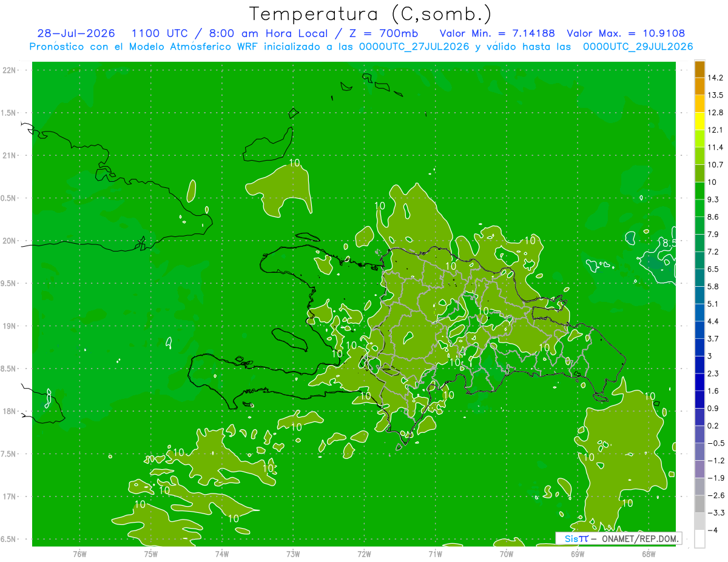Screen dimensions: 728x562
Task: Pick the white swatch below -4
Action: click(699, 538)
